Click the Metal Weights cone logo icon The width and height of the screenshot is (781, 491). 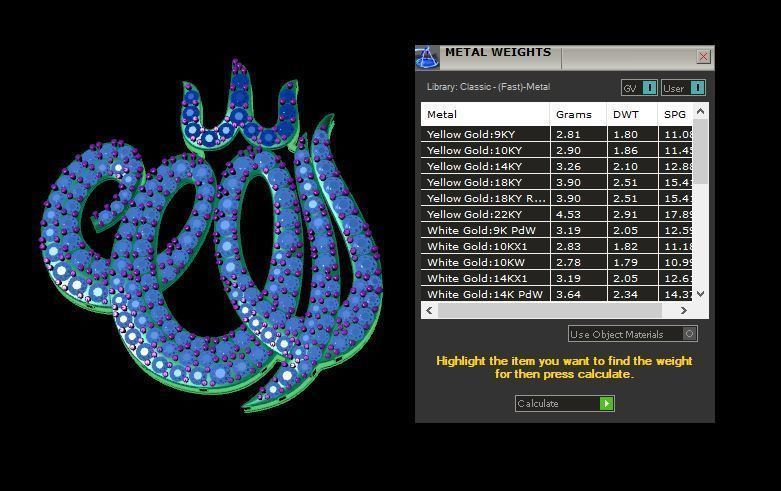[x=427, y=57]
